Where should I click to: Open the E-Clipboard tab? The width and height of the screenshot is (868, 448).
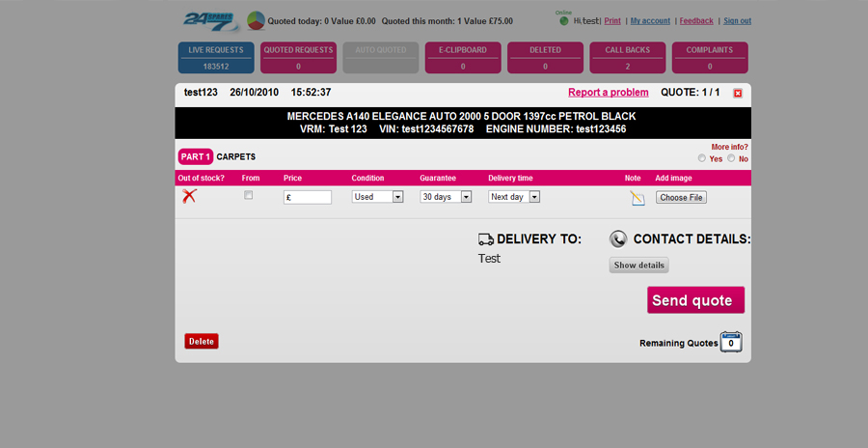(463, 58)
